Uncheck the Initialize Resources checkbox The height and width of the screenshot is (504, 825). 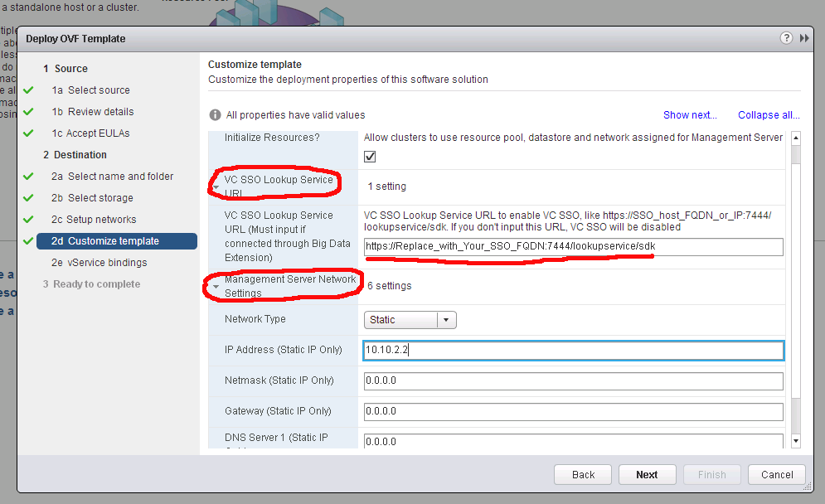point(371,157)
